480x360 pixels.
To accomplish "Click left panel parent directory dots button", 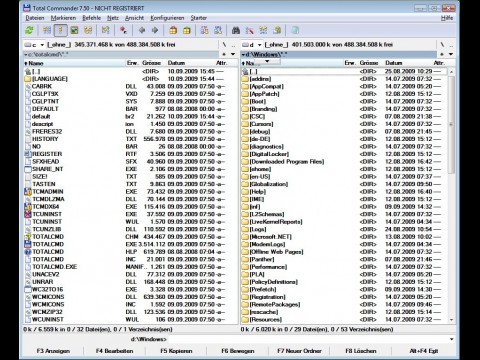I will [233, 45].
